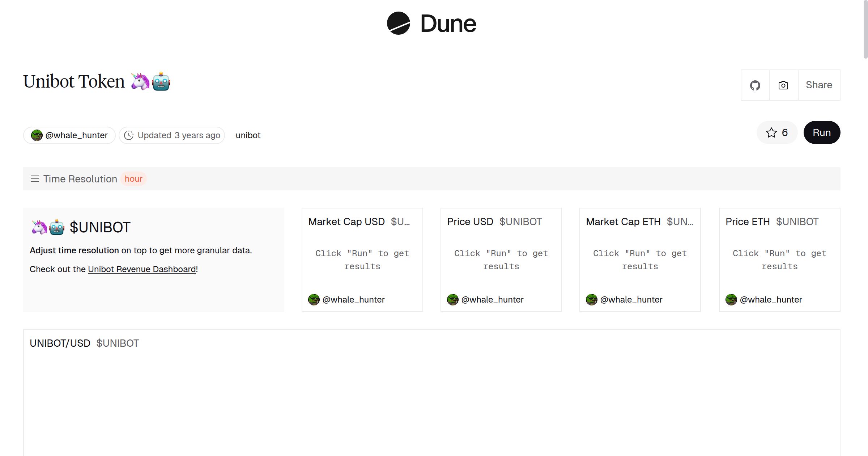Open the Share button
This screenshot has height=456, width=868.
(819, 85)
